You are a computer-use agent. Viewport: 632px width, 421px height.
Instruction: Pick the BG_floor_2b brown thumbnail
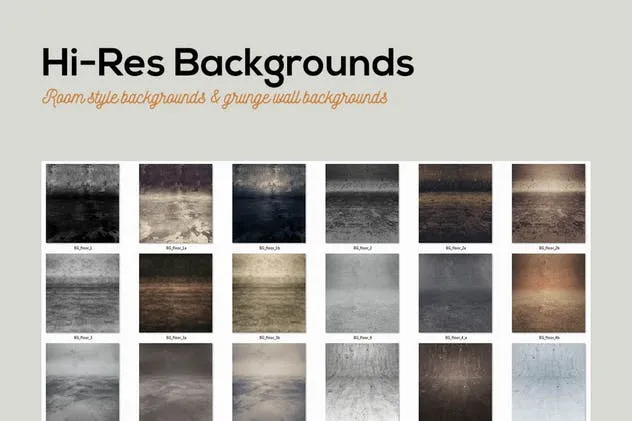(548, 203)
